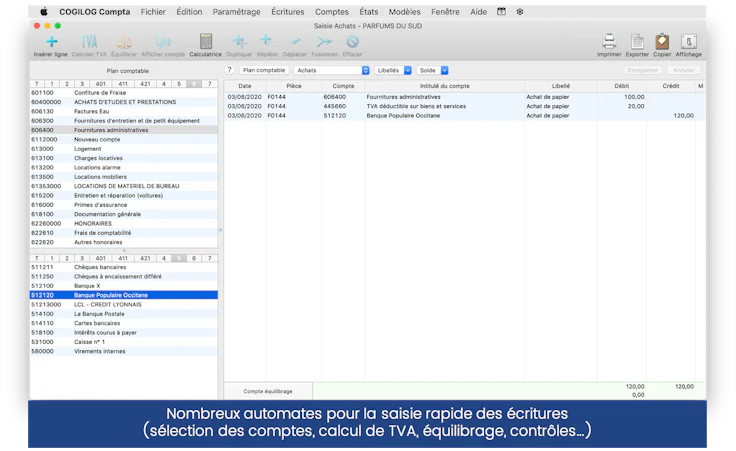Screen dimensions: 736x451
Task: Select class 6 tab in lower account list
Action: pyautogui.click(x=194, y=259)
